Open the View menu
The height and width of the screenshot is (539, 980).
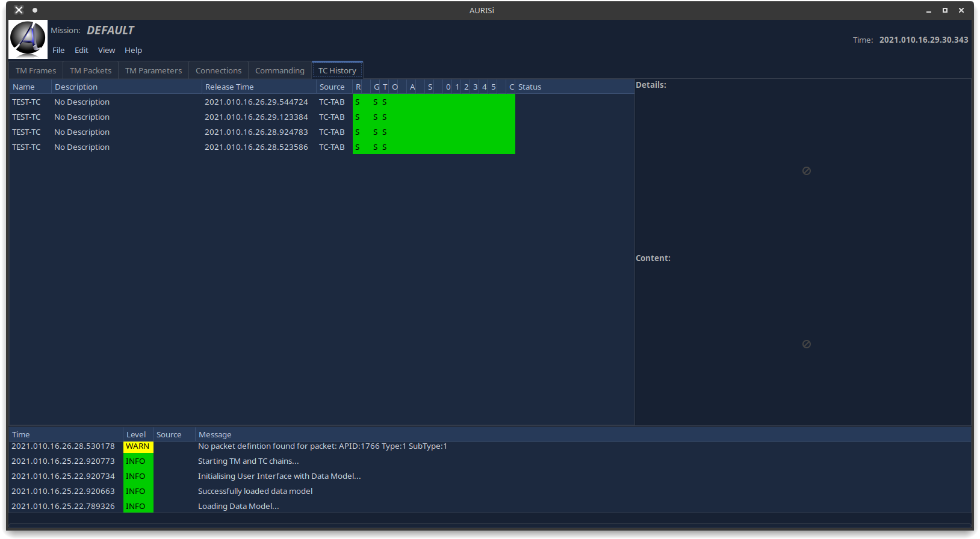click(107, 51)
